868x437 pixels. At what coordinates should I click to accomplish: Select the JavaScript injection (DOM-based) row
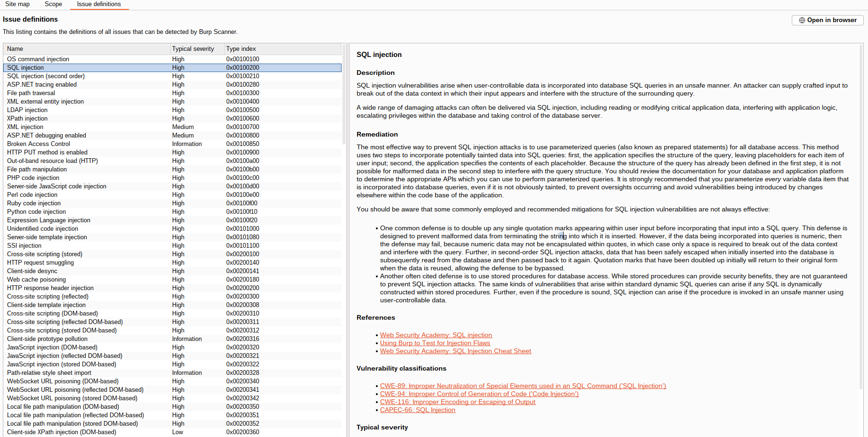[172, 348]
